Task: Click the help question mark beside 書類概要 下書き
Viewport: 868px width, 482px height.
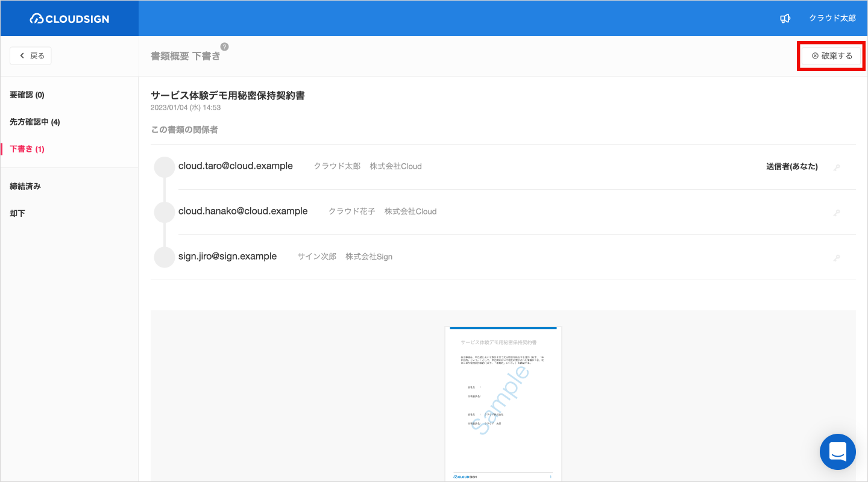Action: pos(224,46)
